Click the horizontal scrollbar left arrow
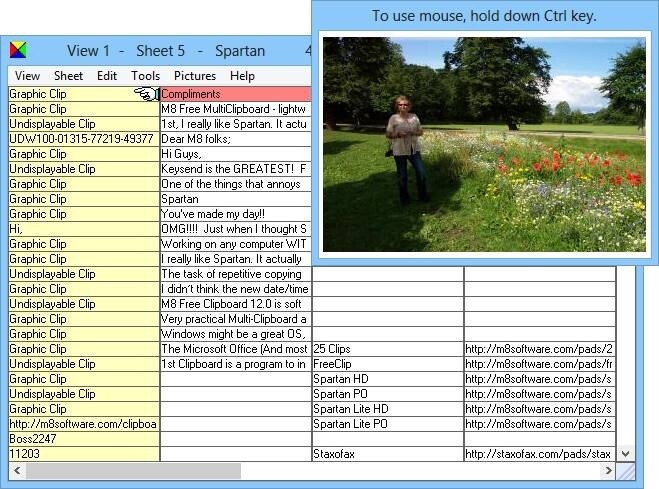The image size is (659, 489). coord(17,471)
